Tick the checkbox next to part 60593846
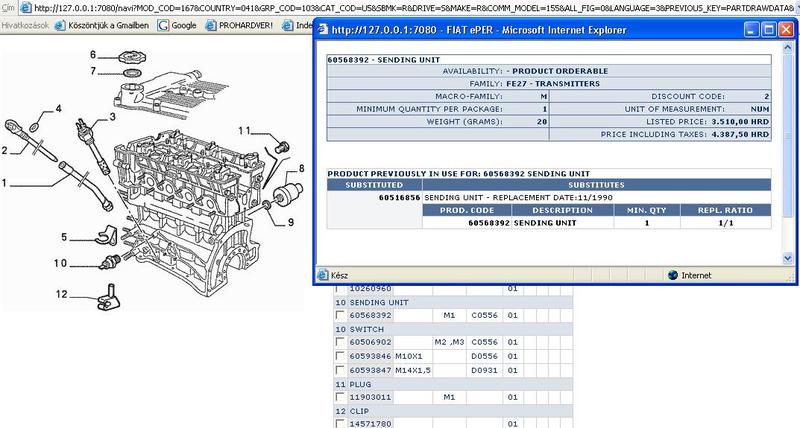Image resolution: width=800 pixels, height=428 pixels. coord(340,356)
